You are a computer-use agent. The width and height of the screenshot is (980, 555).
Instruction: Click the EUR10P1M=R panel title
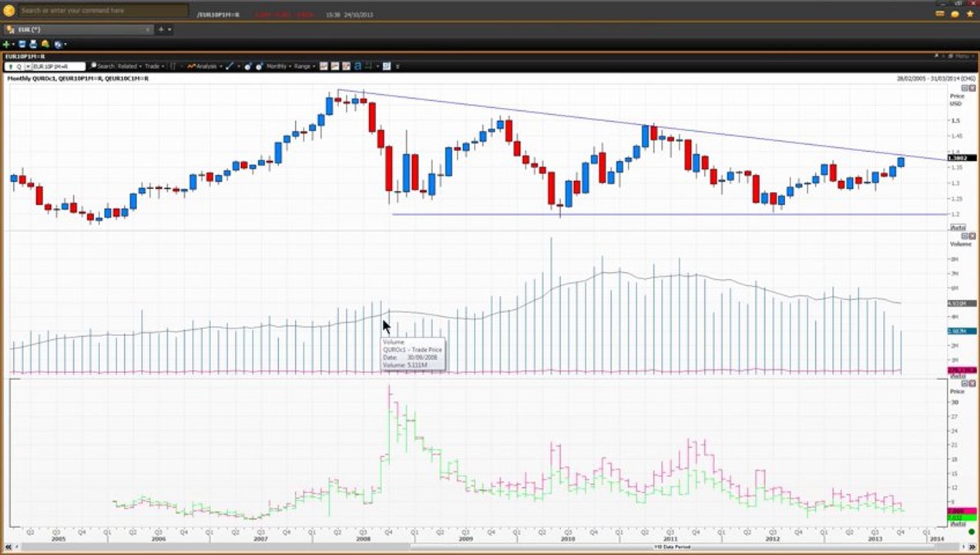pos(25,56)
